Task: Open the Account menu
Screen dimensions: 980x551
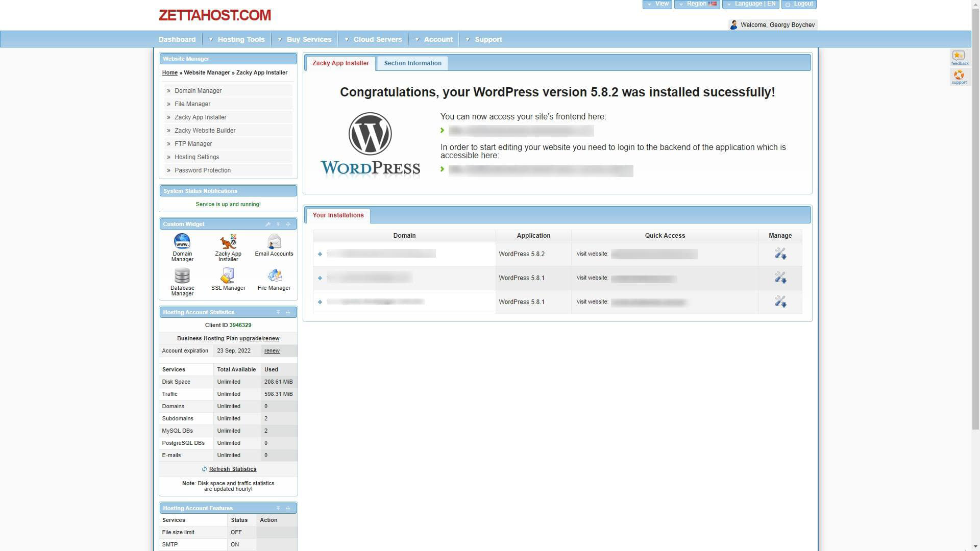Action: [x=434, y=39]
